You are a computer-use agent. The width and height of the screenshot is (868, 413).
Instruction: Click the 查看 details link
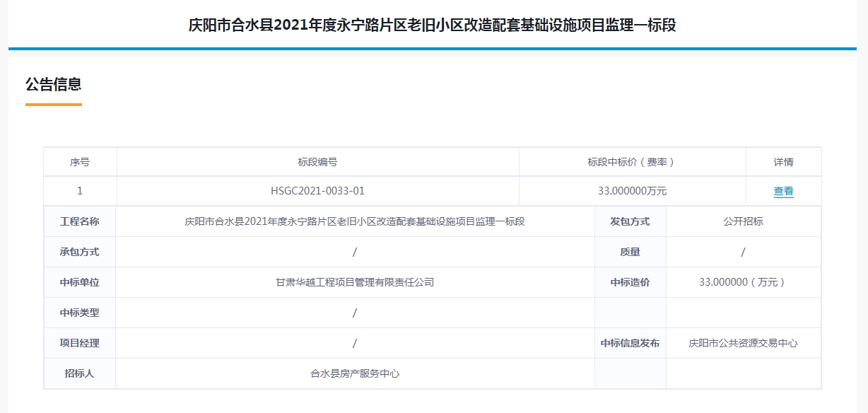[x=783, y=191]
